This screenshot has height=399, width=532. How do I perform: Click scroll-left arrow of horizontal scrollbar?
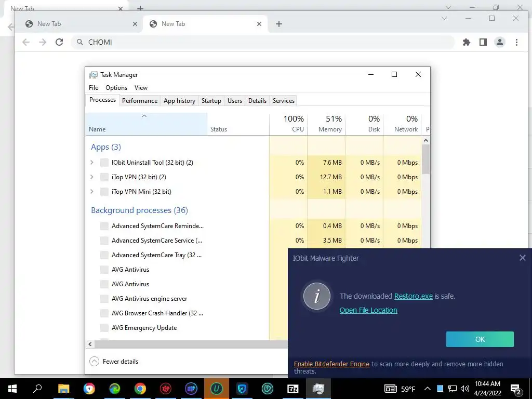click(x=90, y=344)
